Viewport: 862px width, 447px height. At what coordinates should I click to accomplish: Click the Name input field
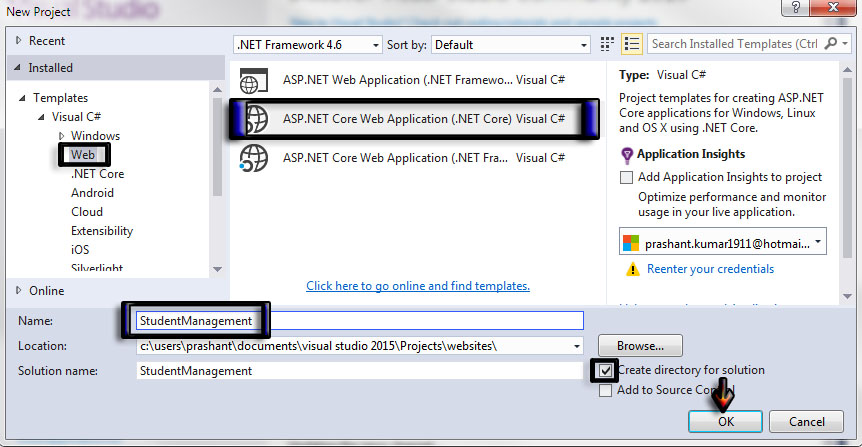[360, 321]
